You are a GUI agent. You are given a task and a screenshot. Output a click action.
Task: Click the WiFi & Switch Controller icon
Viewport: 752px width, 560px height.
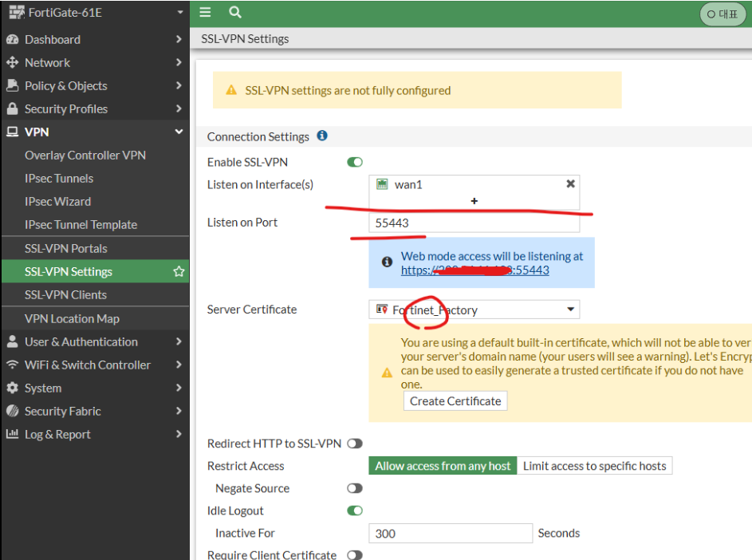tap(13, 365)
